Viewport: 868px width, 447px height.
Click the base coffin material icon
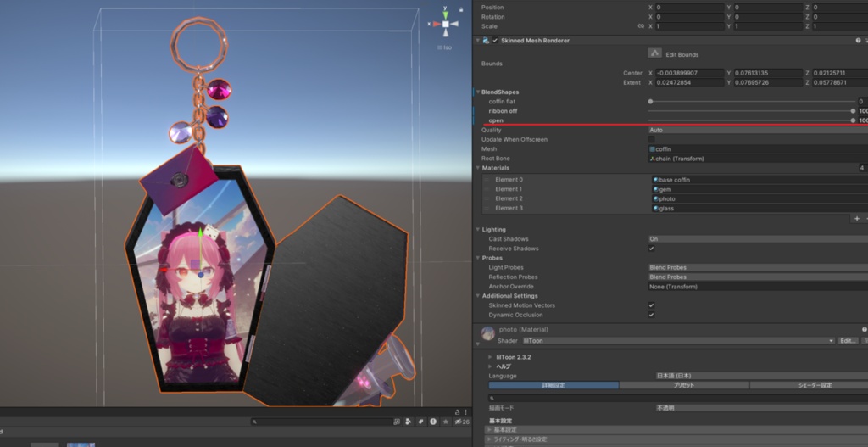point(655,180)
